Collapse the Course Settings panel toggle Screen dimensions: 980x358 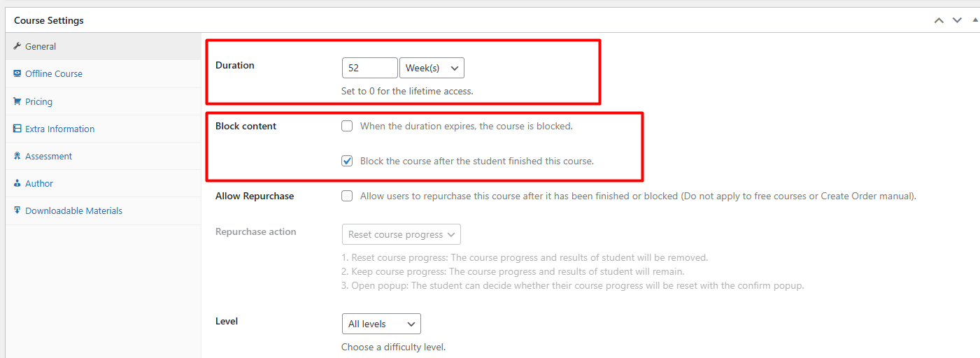coord(975,20)
